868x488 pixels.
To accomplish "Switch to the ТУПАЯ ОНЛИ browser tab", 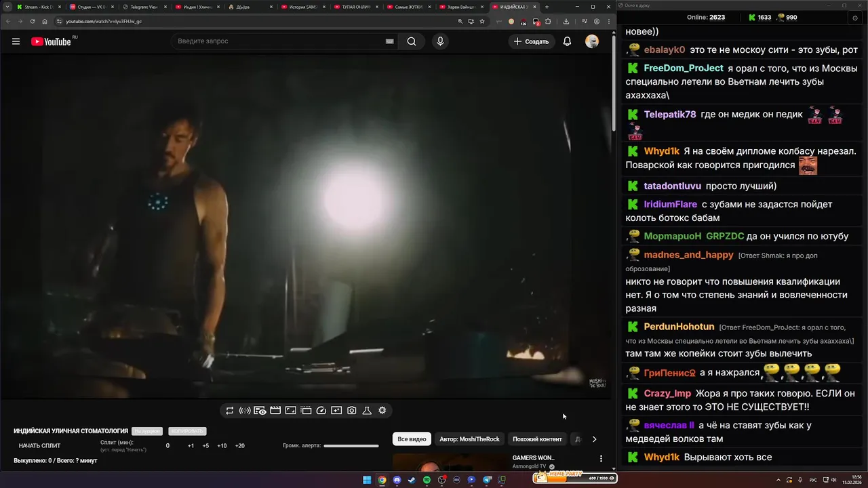I will click(356, 7).
